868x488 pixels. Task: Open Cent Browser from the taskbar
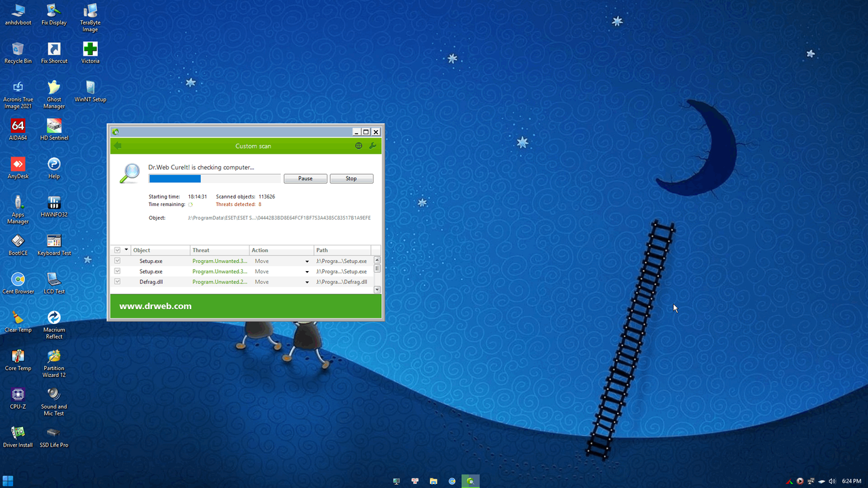point(452,481)
